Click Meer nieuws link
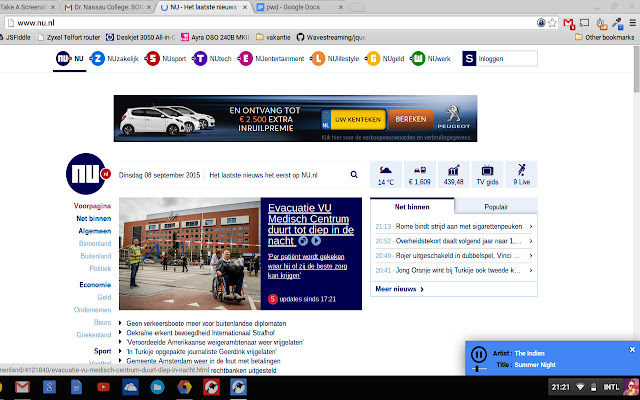640x400 pixels. point(399,289)
